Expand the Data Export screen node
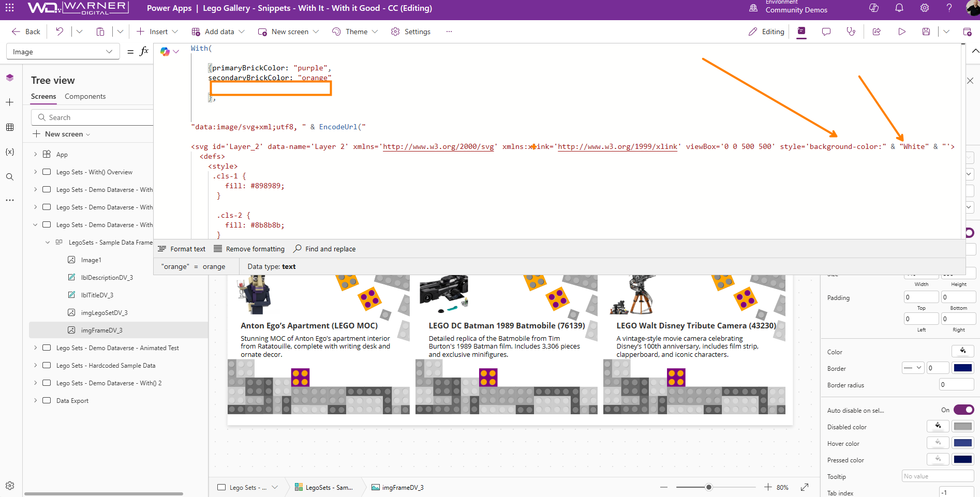Viewport: 980px width, 497px height. click(x=35, y=400)
